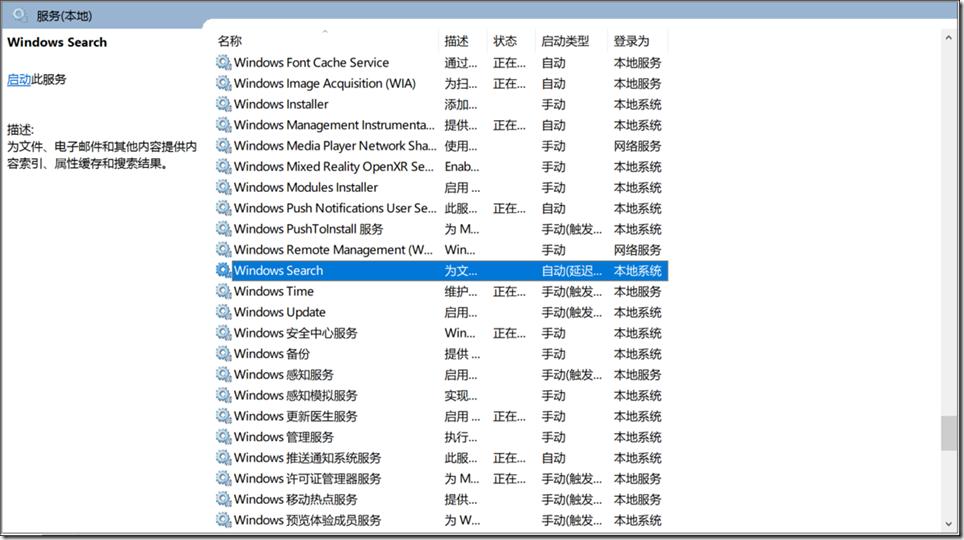
Task: Select the Windows Font Cache Service row name
Action: (x=311, y=62)
